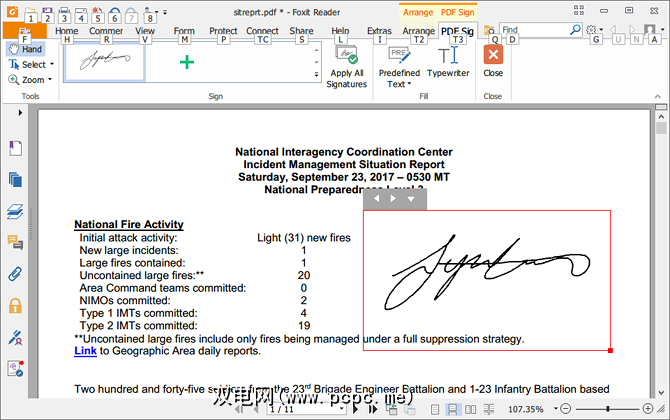The image size is (670, 420).
Task: Activate the Typewriter tool
Action: [448, 62]
